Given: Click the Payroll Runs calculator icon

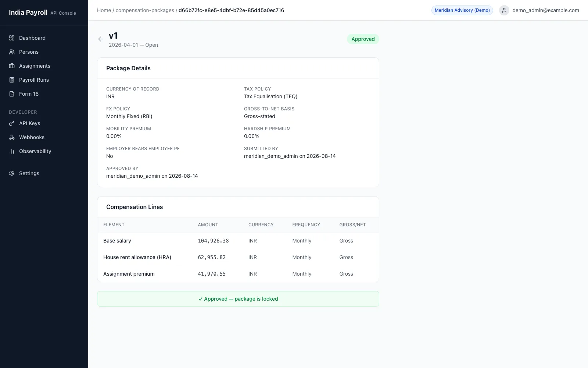Looking at the screenshot, I should pyautogui.click(x=12, y=80).
